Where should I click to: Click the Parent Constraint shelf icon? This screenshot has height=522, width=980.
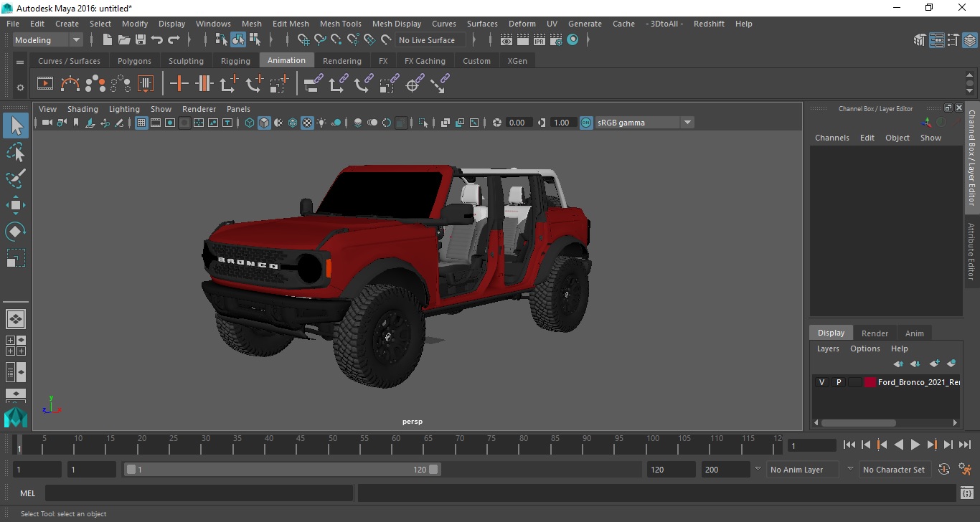click(x=313, y=84)
